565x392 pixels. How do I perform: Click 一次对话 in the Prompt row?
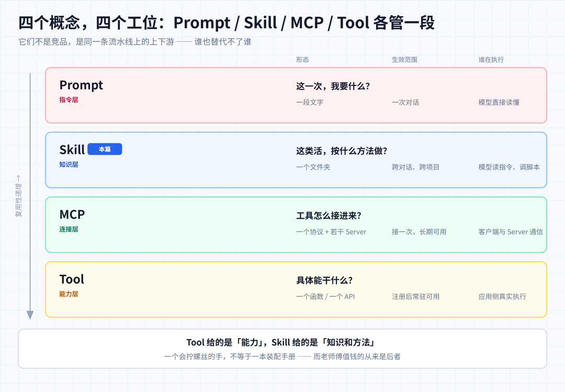(406, 103)
